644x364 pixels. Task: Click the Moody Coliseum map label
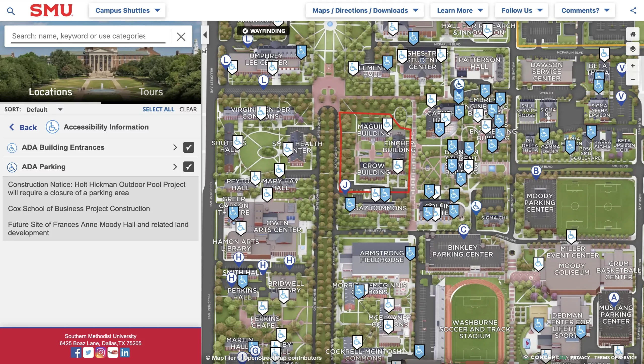(x=572, y=269)
